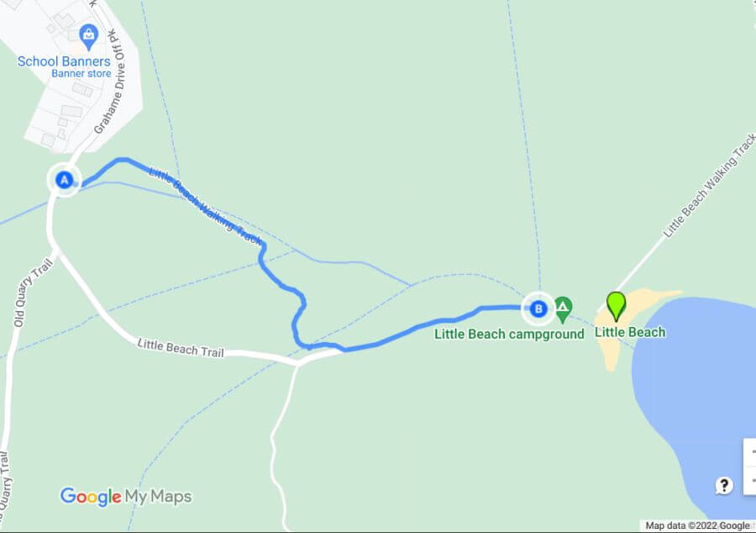Open the help question mark icon
756x533 pixels.
[724, 485]
